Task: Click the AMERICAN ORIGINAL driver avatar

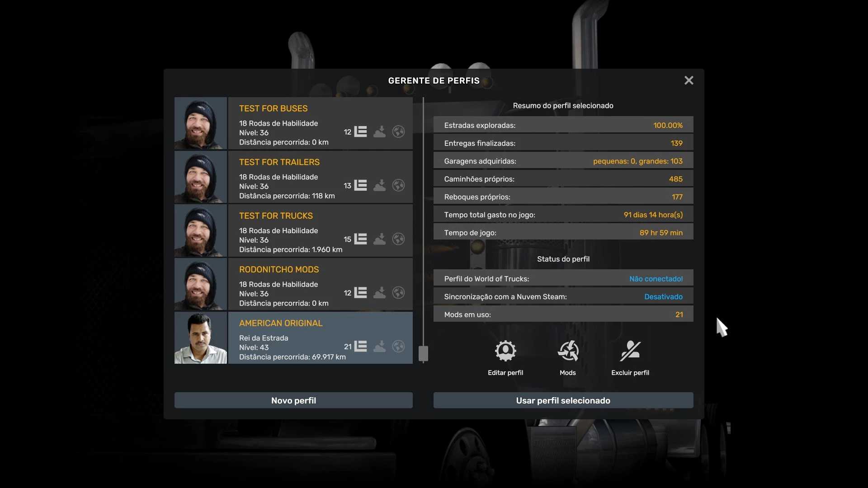Action: coord(201,338)
